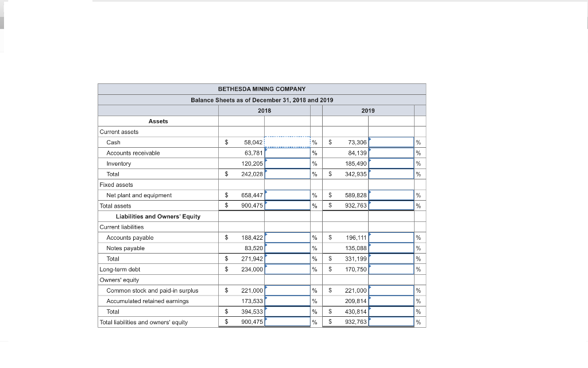Click the Balance Sheets as of December 31 heading
Viewport: 588px width, 368px height.
[x=262, y=100]
